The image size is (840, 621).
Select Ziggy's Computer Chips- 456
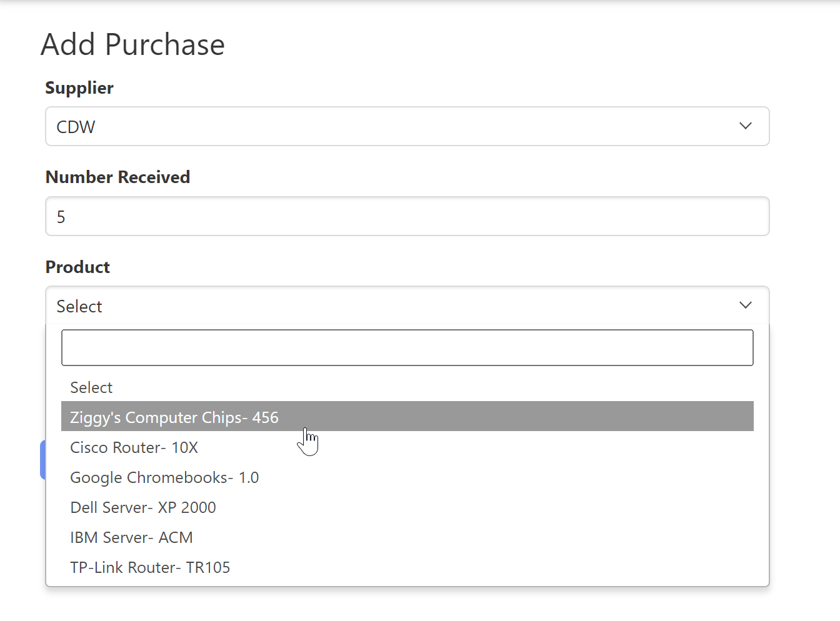coord(174,417)
